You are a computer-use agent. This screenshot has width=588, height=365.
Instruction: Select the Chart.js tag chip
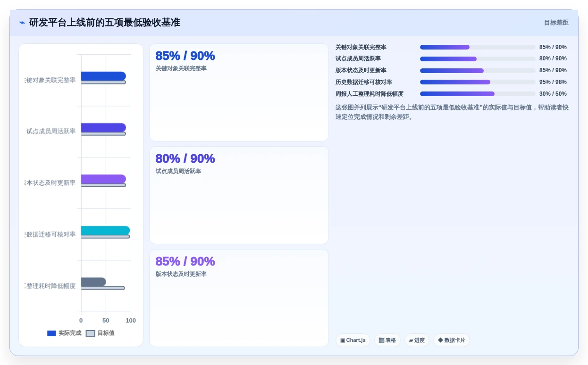pos(353,340)
